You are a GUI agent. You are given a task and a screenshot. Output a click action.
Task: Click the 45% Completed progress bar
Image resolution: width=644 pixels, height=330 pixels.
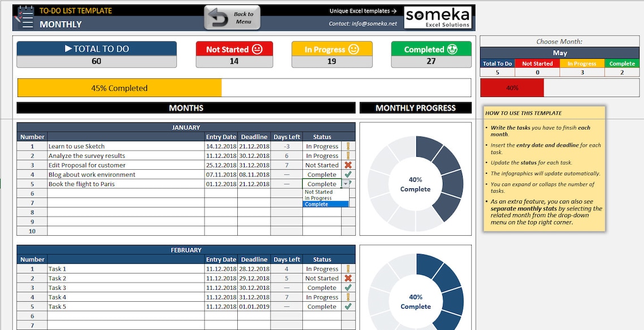pyautogui.click(x=120, y=87)
